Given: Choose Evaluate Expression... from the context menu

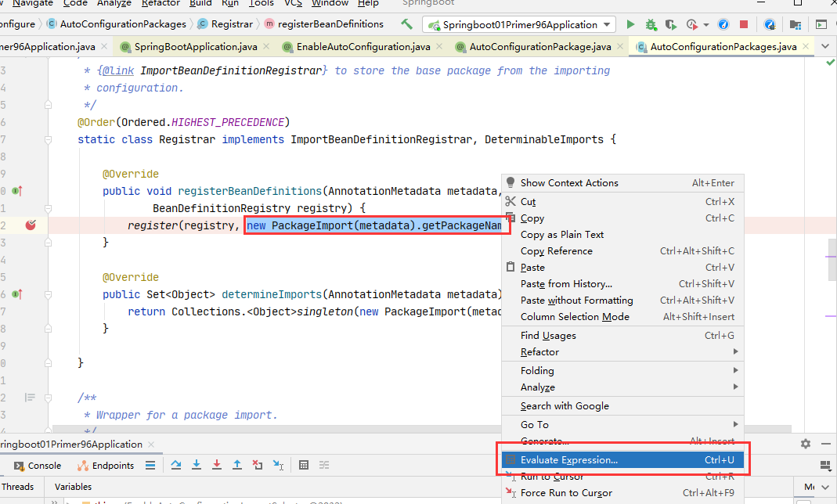Looking at the screenshot, I should tap(623, 459).
